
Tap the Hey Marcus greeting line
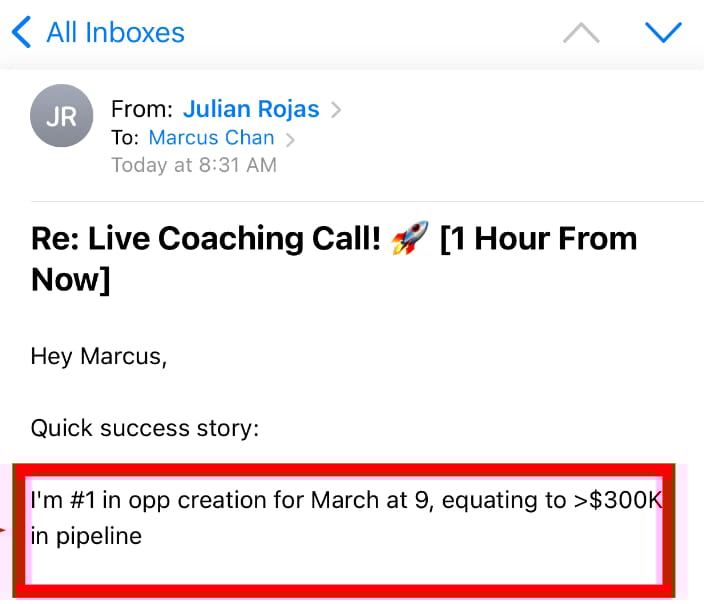[x=99, y=357]
